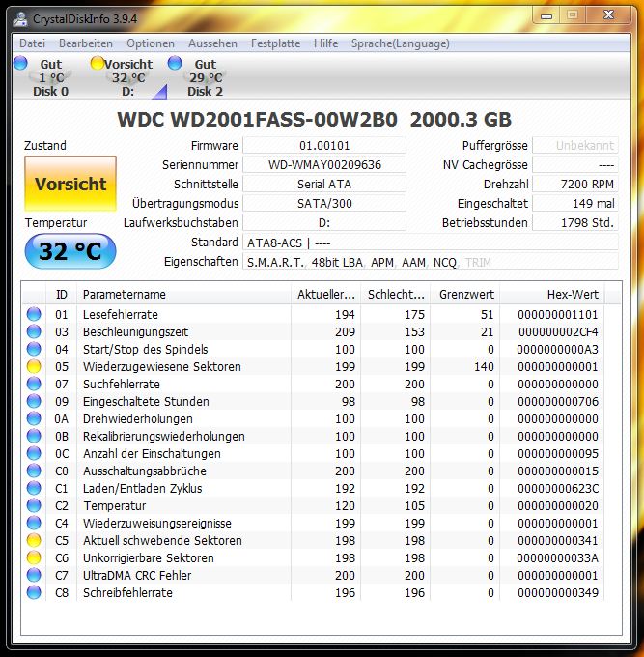Viewport: 644px width, 657px height.
Task: Sort by the ID column header
Action: tap(62, 294)
